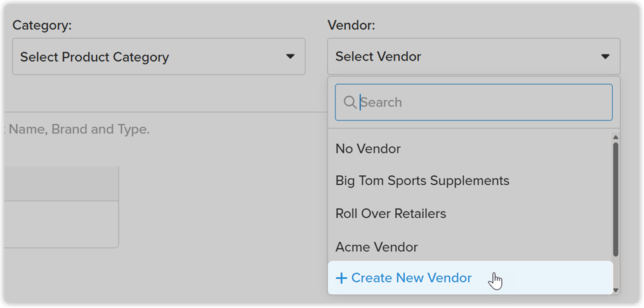Choose Big Tom Sports Supplements vendor

coord(470,181)
